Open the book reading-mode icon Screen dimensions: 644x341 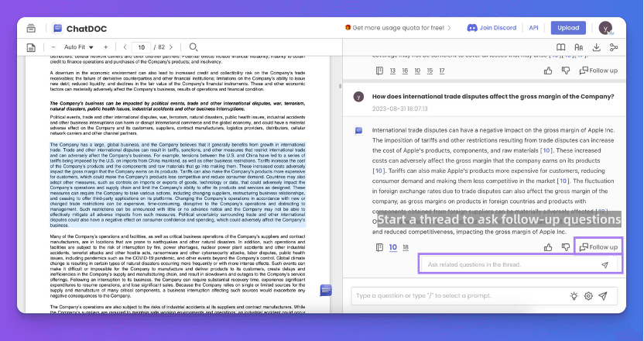[x=560, y=47]
